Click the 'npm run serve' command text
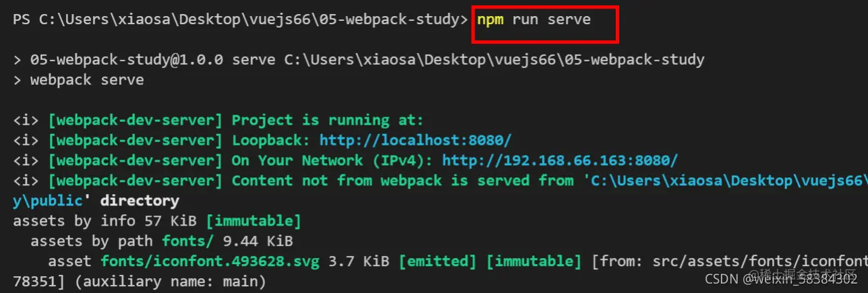Image resolution: width=868 pixels, height=293 pixels. point(533,20)
